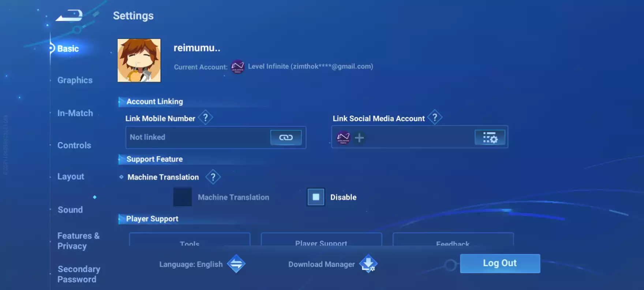Switch to the Sound tab
This screenshot has width=644, height=290.
coord(70,210)
